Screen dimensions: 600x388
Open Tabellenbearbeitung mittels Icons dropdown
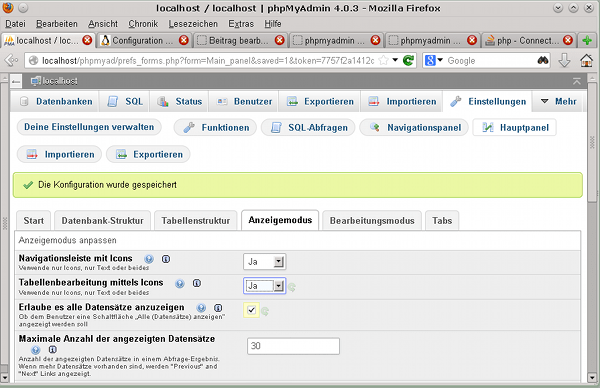click(264, 286)
